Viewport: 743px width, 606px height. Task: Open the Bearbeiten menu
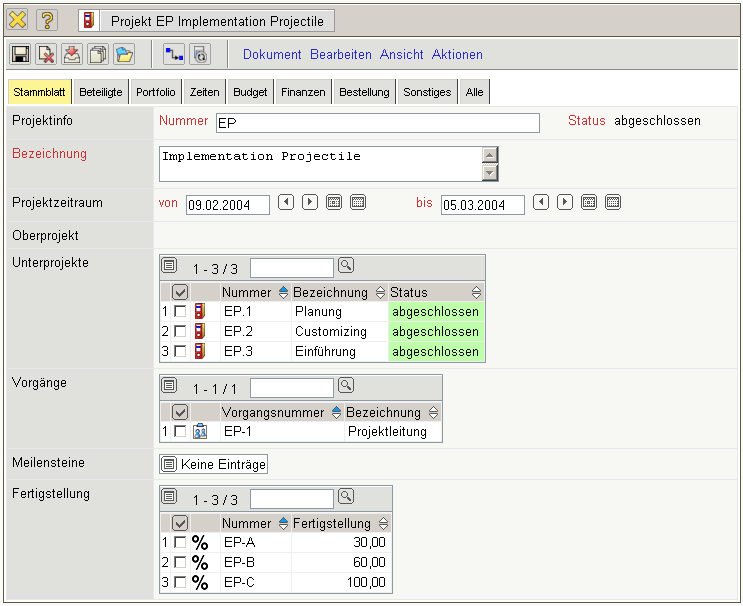[340, 55]
